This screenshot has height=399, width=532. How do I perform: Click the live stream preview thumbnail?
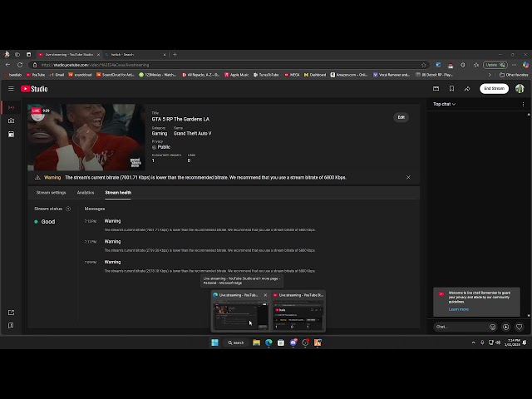tap(86, 136)
